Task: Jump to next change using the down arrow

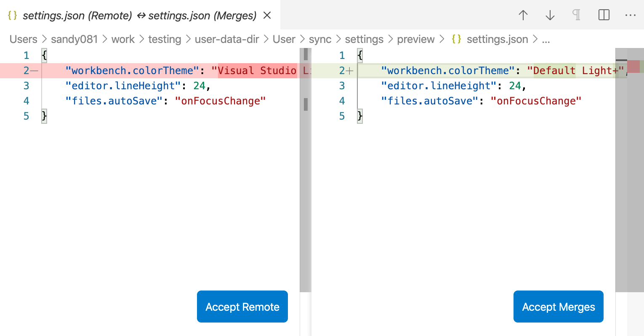Action: click(550, 15)
